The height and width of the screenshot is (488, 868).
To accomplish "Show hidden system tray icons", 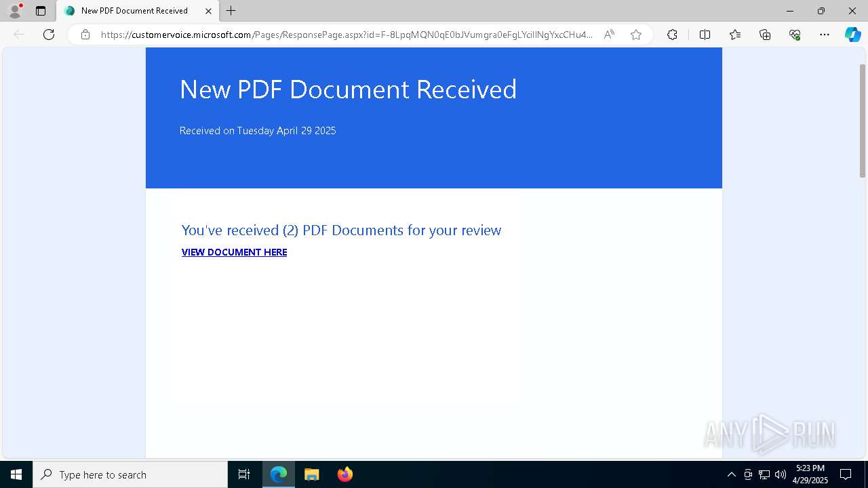I will (x=731, y=474).
